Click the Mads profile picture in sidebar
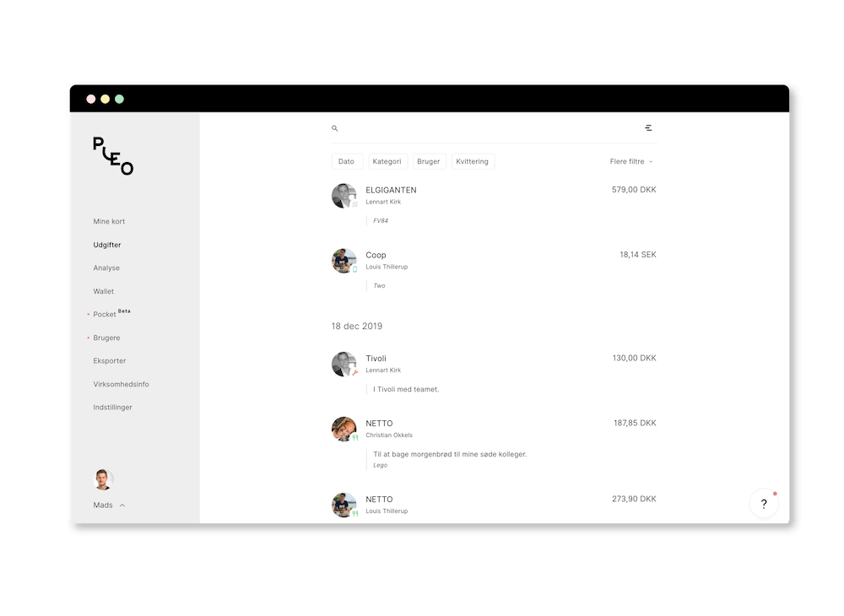 pyautogui.click(x=103, y=479)
